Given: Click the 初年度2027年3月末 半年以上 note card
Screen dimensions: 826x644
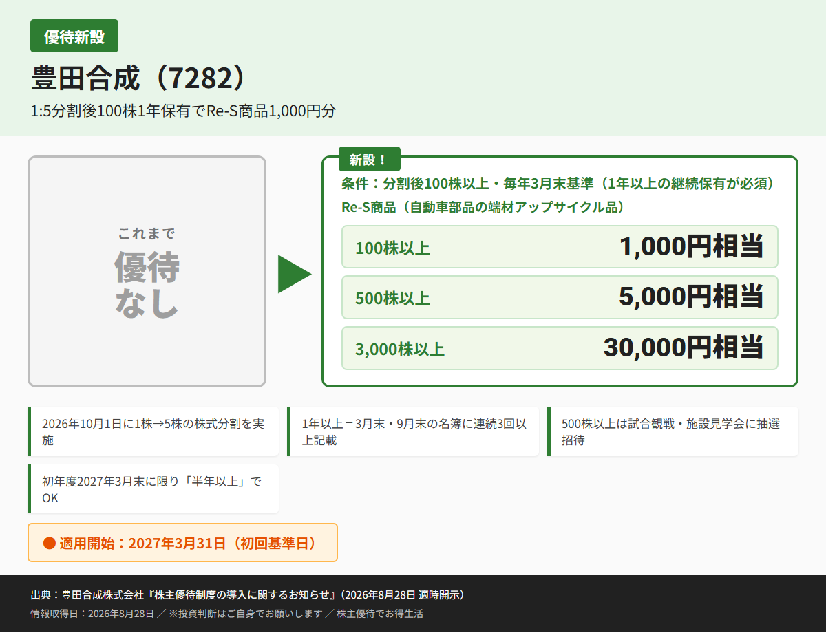Looking at the screenshot, I should click(153, 489).
